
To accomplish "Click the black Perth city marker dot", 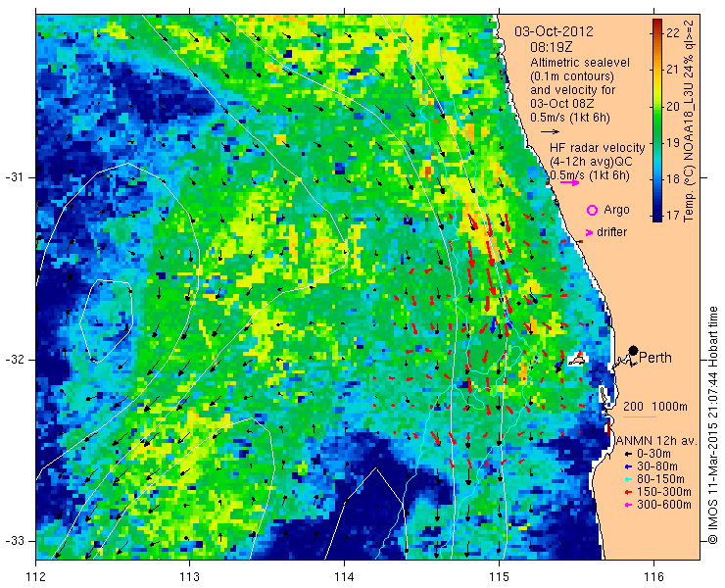I will point(634,350).
